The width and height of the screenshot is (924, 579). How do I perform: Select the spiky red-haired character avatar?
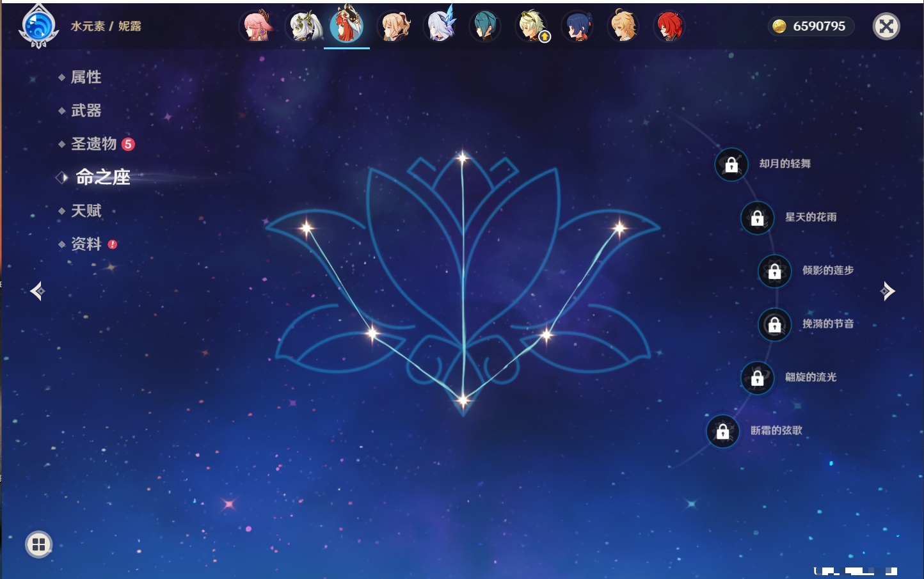pos(669,26)
